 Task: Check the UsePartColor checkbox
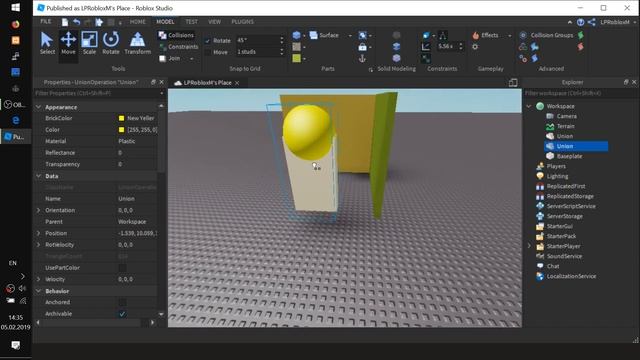pyautogui.click(x=122, y=268)
